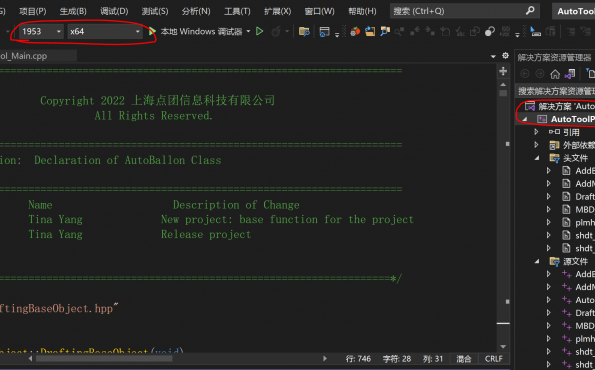Open the 工具(T) menu
595x370 pixels.
pos(237,11)
